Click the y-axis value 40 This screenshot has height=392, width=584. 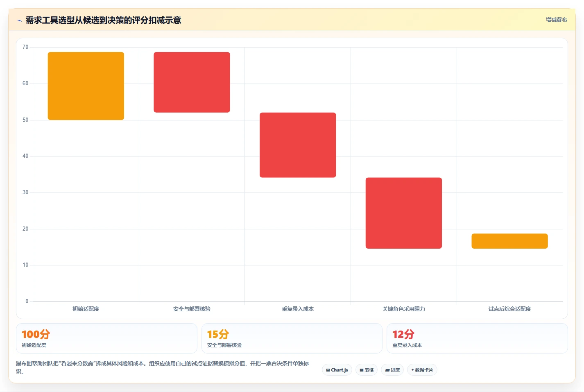pyautogui.click(x=25, y=156)
